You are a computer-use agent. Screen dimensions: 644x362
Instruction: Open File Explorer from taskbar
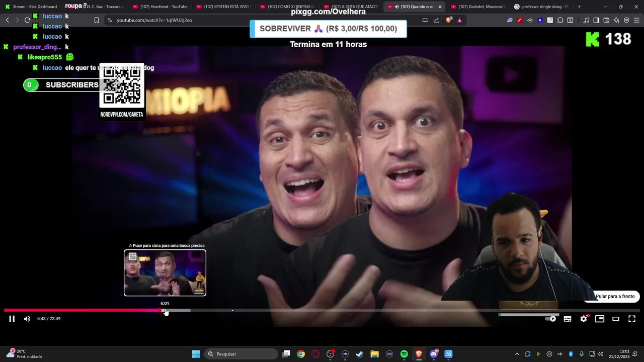click(x=374, y=354)
